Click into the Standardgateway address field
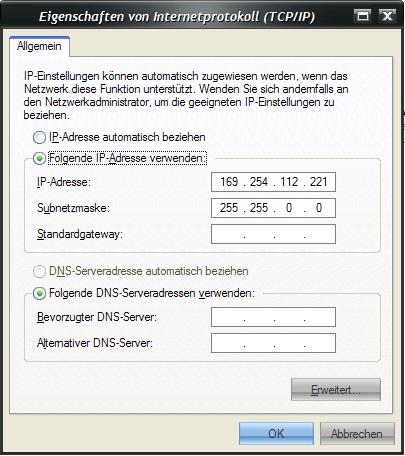Viewport: 405px width, 456px height. click(273, 234)
